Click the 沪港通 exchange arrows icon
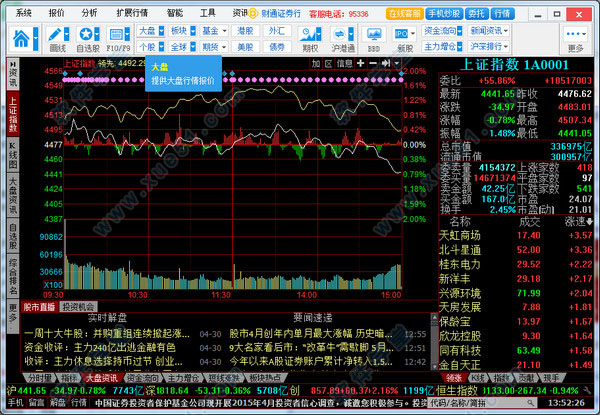 [x=339, y=34]
